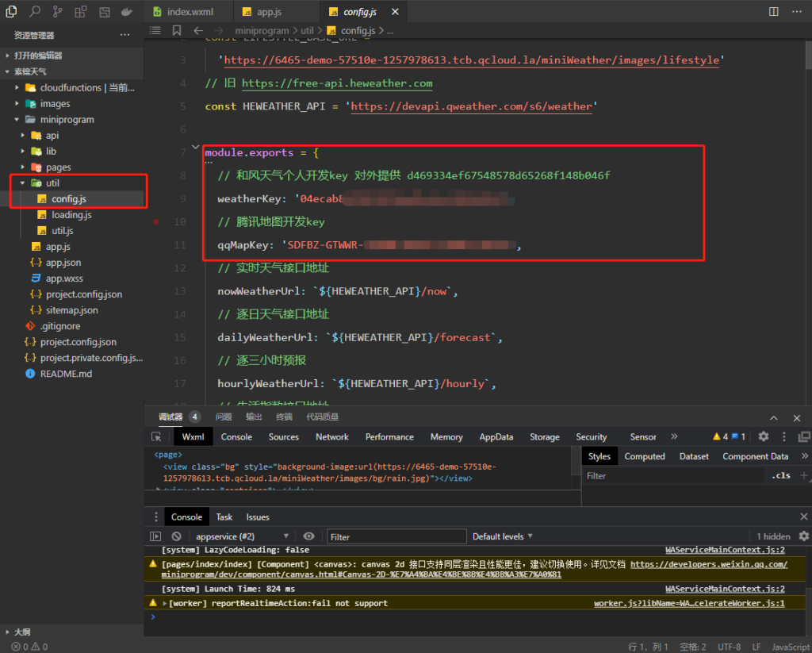
Task: Switch to the Network tab in devtools
Action: (x=332, y=436)
